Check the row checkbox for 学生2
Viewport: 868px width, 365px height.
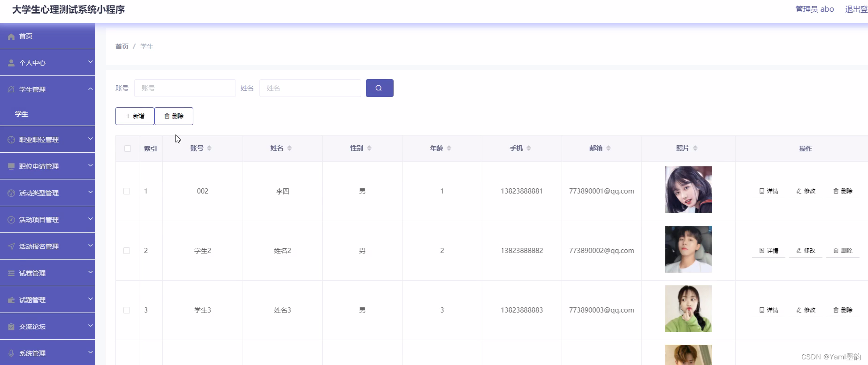pos(127,251)
